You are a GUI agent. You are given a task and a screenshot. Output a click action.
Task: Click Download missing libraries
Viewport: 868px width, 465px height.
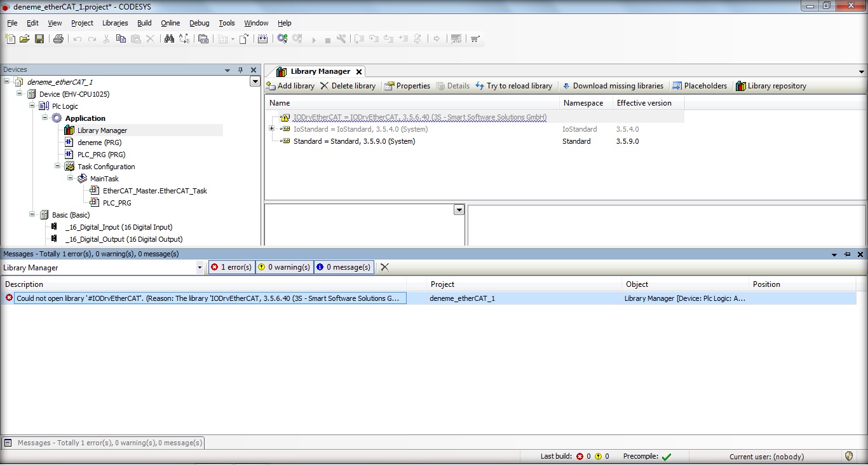[x=613, y=86]
